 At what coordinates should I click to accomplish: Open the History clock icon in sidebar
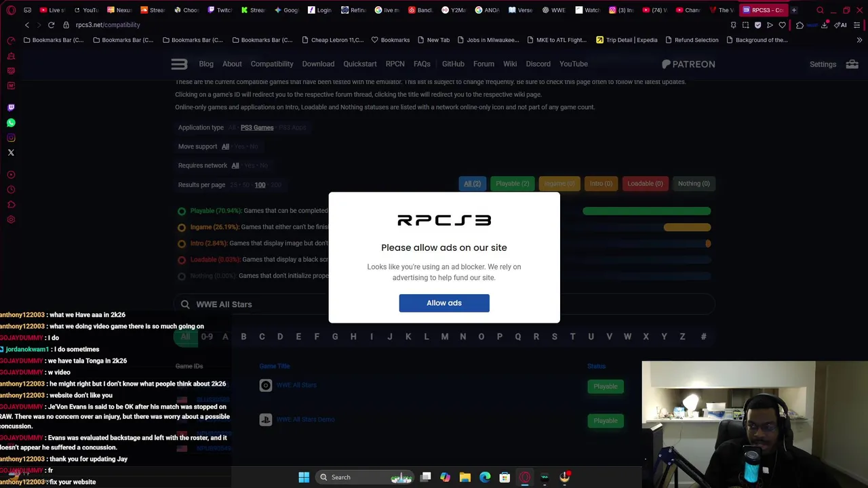11,190
